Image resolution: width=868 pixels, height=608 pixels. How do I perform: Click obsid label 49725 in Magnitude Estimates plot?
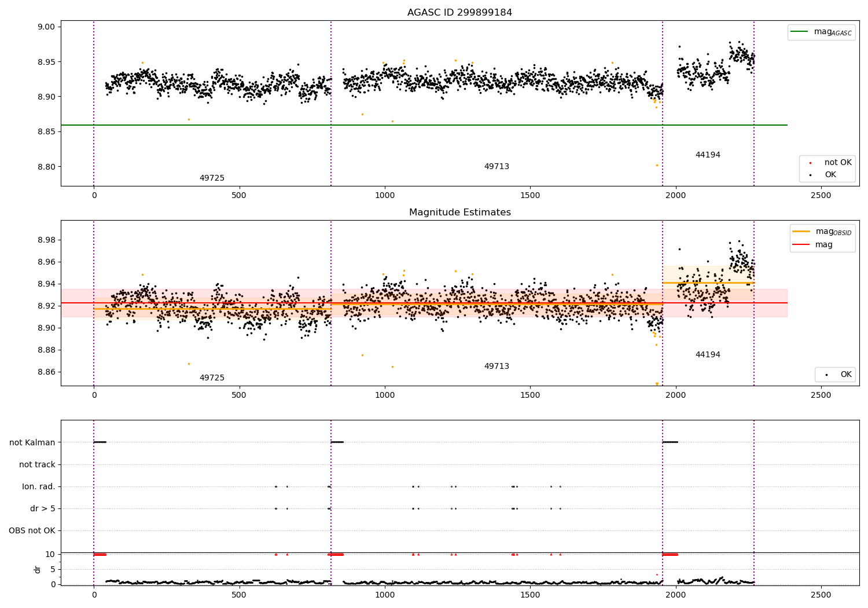(212, 378)
